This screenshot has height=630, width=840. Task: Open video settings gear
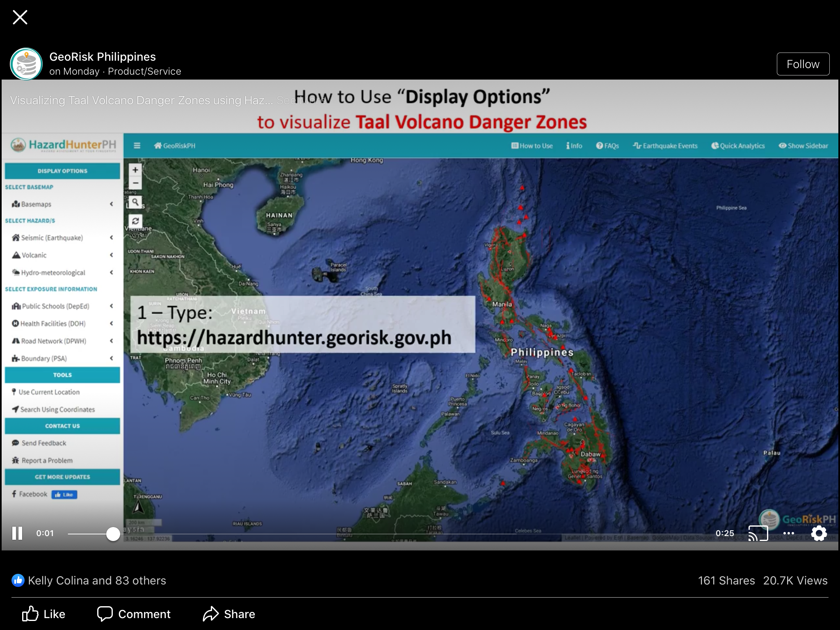click(x=819, y=533)
